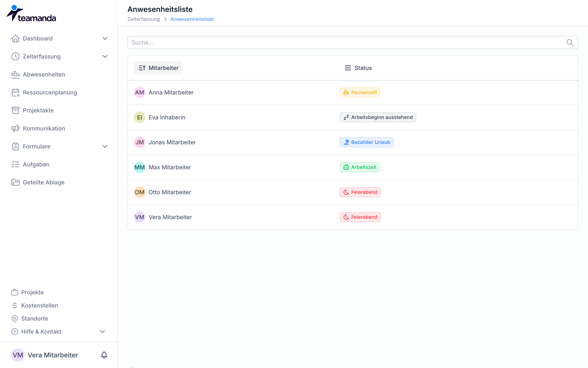588x368 pixels.
Task: Open the Kostenstellen link
Action: 39,305
